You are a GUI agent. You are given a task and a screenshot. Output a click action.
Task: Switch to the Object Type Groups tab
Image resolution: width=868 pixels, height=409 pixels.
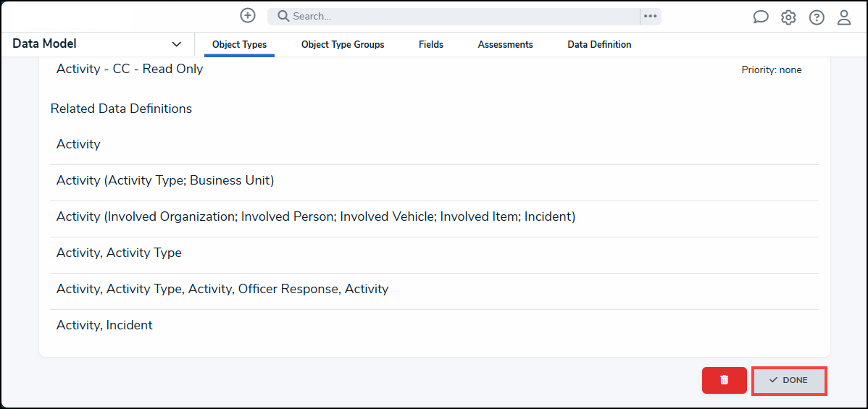(x=343, y=45)
